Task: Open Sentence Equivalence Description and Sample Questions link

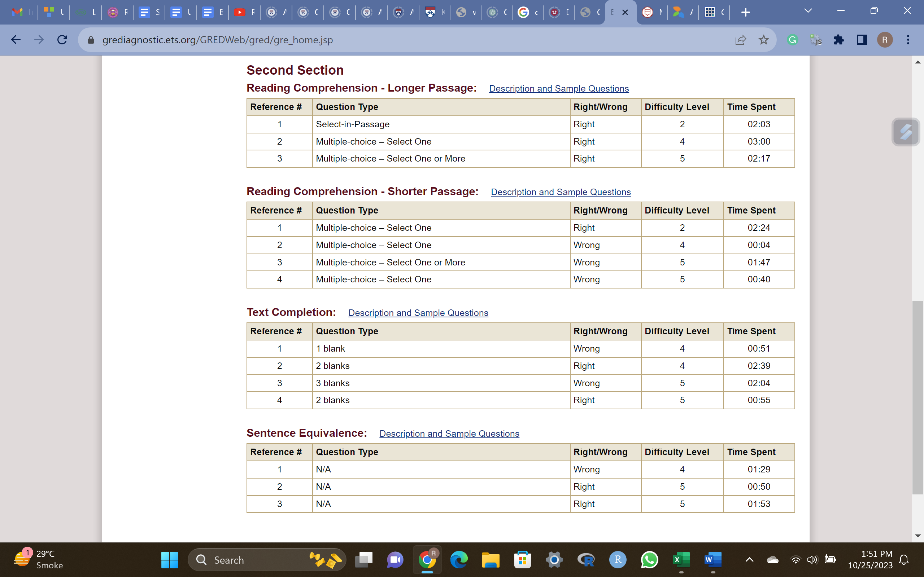Action: pyautogui.click(x=449, y=434)
